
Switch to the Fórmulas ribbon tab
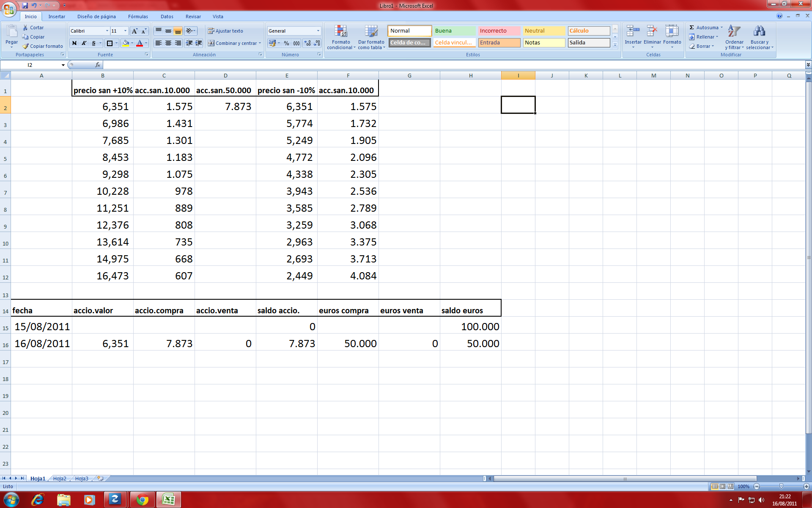[138, 17]
